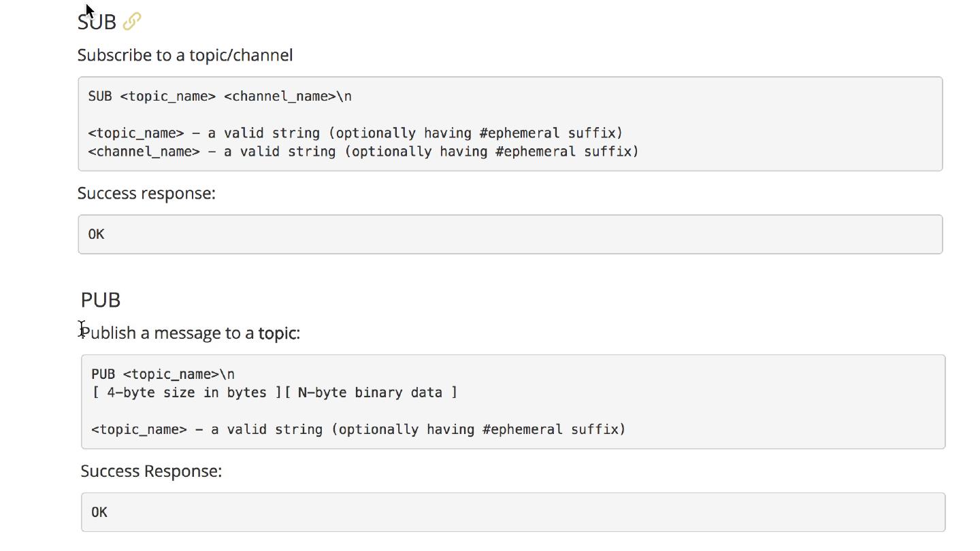Click the 'Success Response:' label under PUB
Screen dimensions: 980x551
(151, 471)
